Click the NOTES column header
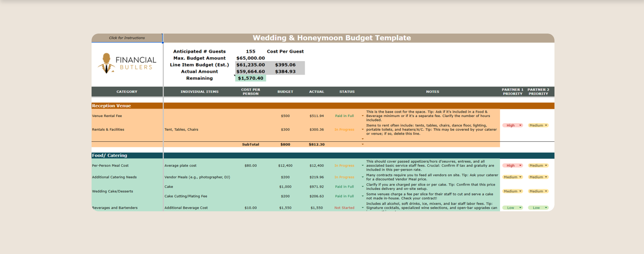The height and width of the screenshot is (254, 644). 432,92
